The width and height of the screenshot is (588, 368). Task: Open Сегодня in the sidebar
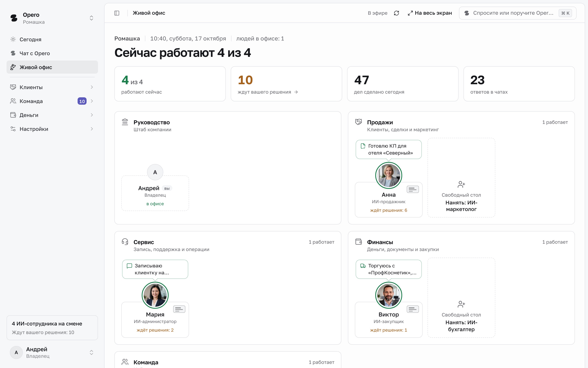coord(52,39)
